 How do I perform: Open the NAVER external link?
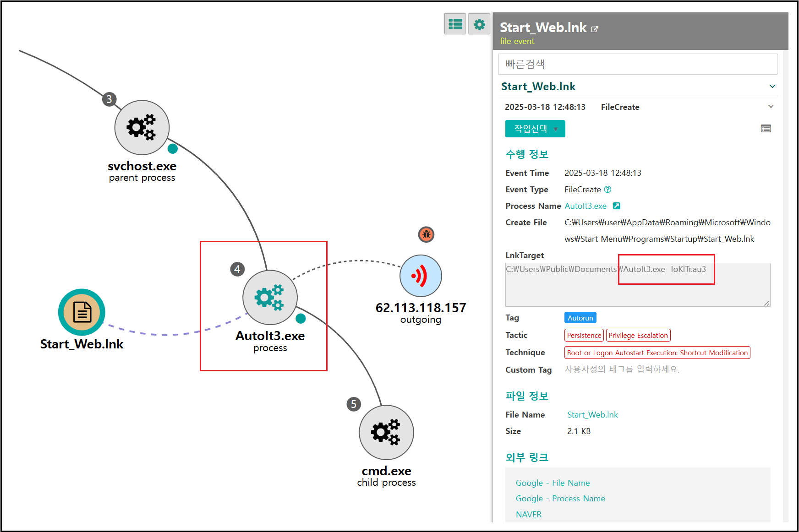(529, 515)
